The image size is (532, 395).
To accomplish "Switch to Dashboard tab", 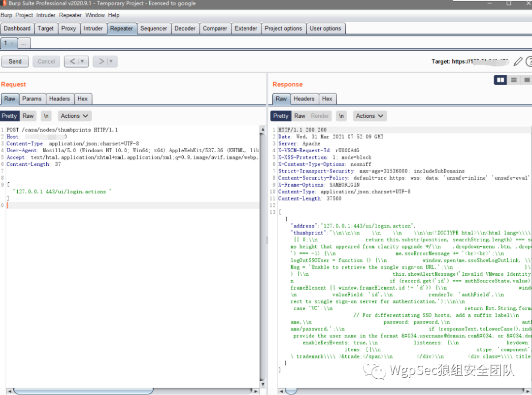I will (17, 29).
